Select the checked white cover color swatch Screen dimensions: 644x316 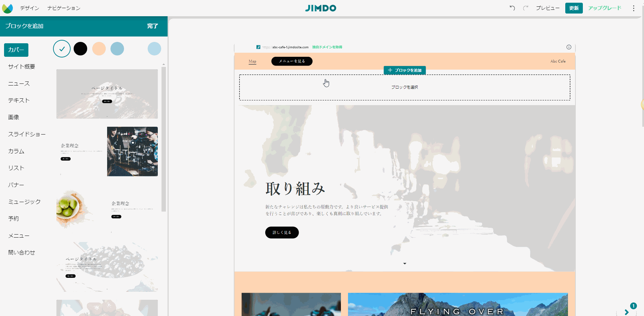pyautogui.click(x=61, y=49)
